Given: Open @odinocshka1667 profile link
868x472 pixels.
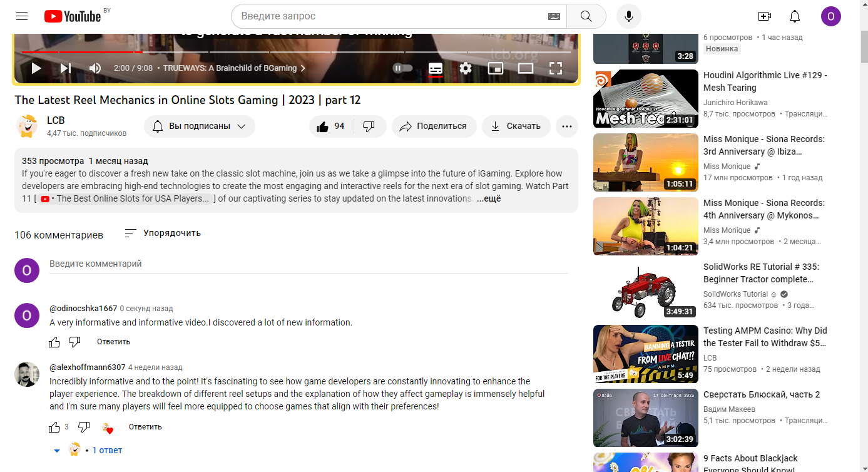Looking at the screenshot, I should [83, 309].
